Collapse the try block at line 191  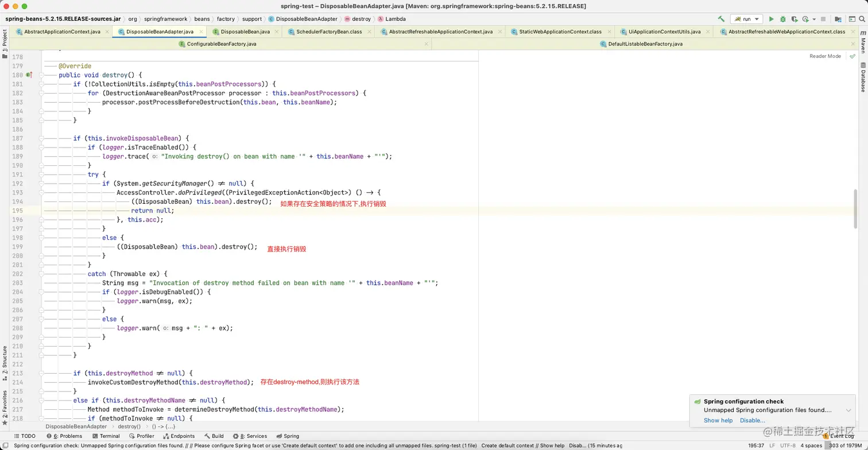pyautogui.click(x=41, y=174)
